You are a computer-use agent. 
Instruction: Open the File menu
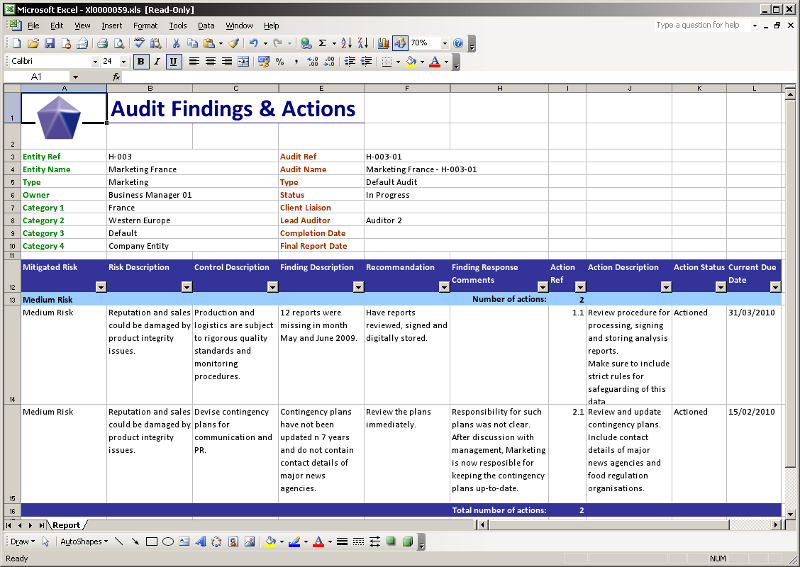(33, 26)
